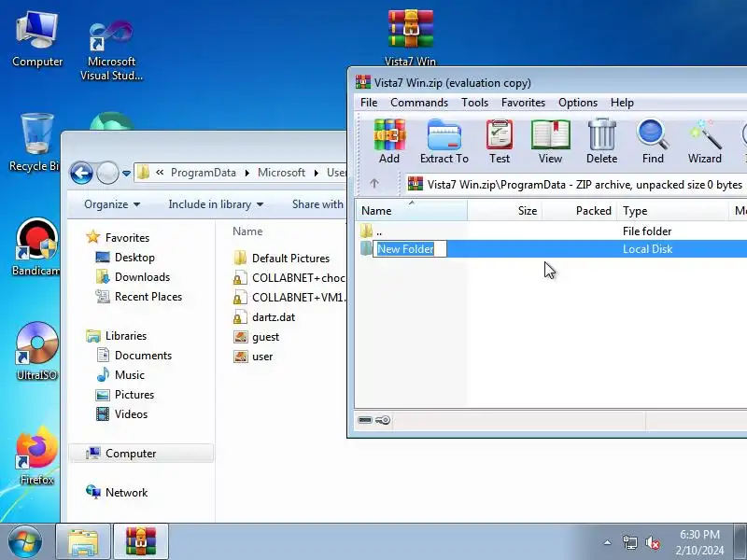Screen dimensions: 747x560
Task: Click the Back button in Explorer
Action: [x=81, y=173]
